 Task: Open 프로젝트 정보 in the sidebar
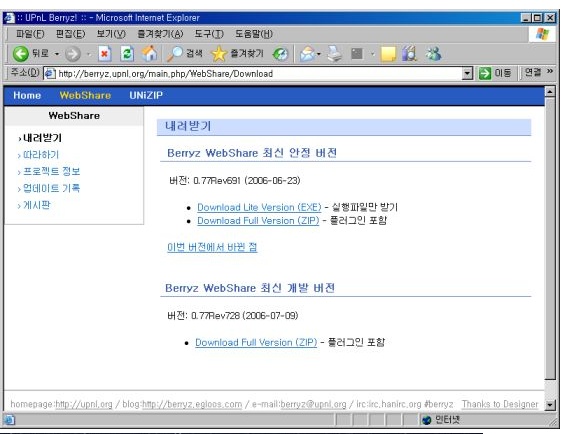(x=51, y=171)
